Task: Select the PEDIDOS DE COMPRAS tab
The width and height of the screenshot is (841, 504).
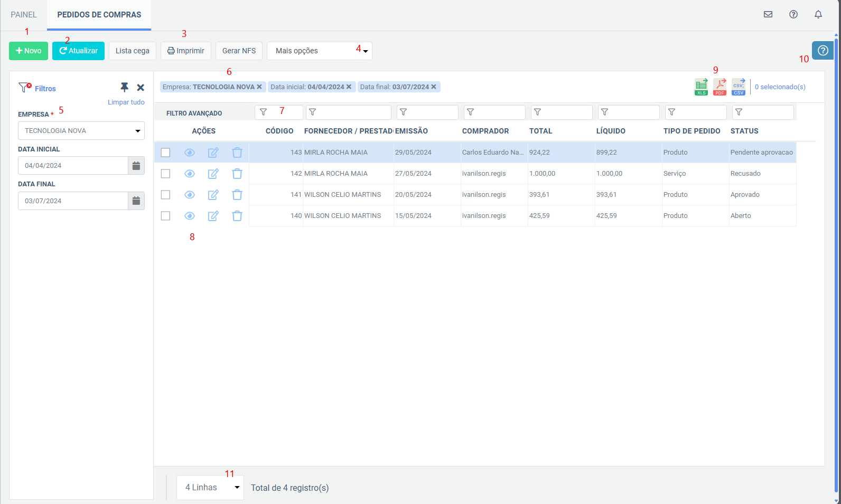Action: (x=99, y=15)
